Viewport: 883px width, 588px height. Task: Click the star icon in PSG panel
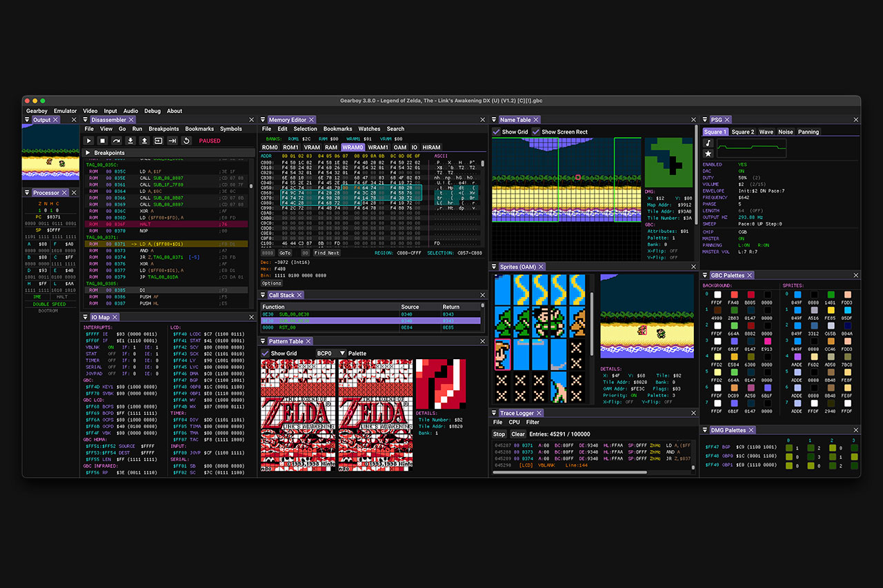[x=708, y=153]
